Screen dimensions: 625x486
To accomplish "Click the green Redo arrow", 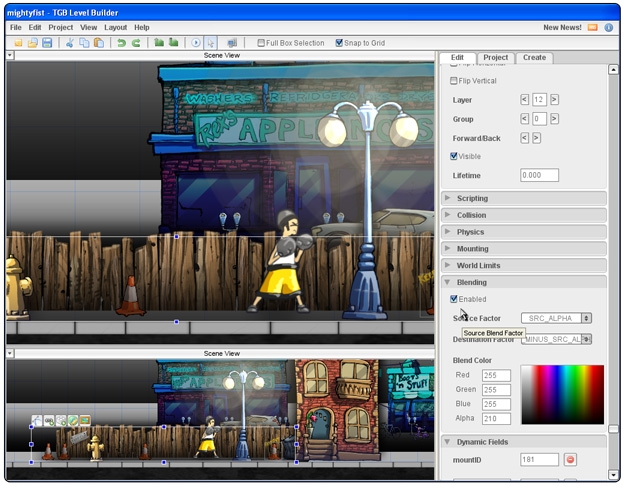I will click(x=136, y=43).
